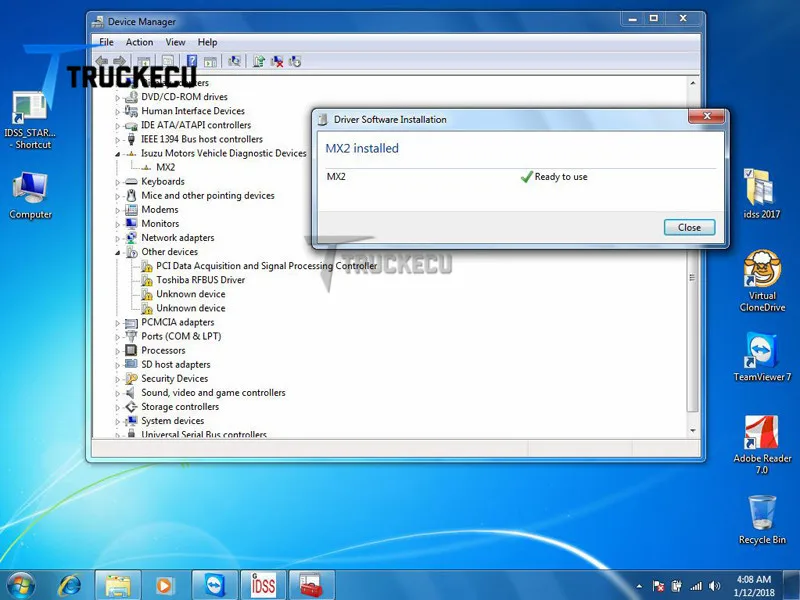
Task: Click Scan for hardware changes toolbar icon
Action: point(234,62)
